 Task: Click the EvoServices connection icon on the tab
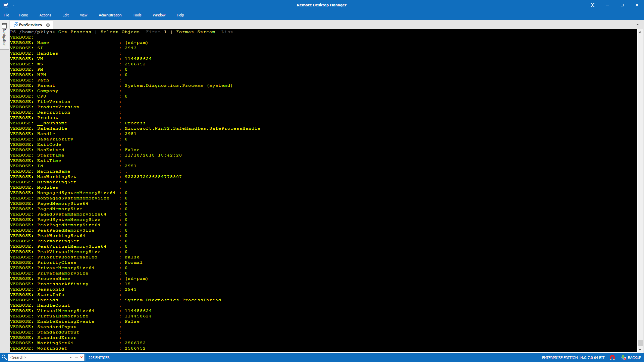click(x=15, y=24)
